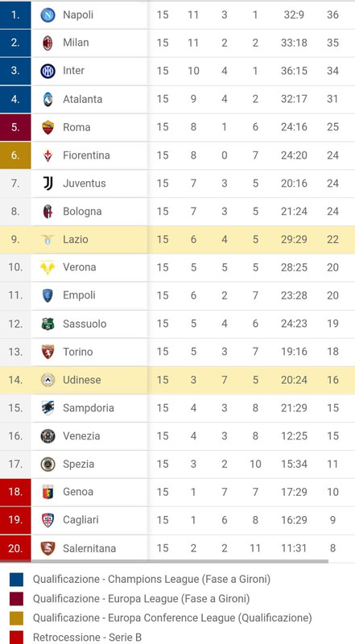Click the horizontal scrollbar below the table
The image size is (355, 644).
[180, 561]
